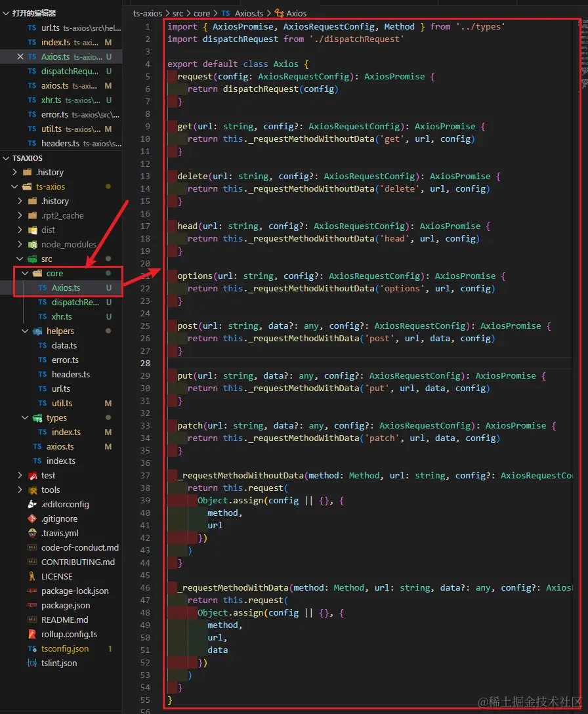This screenshot has height=714, width=588.
Task: Open axios.ts in the src folder
Action: tap(61, 447)
